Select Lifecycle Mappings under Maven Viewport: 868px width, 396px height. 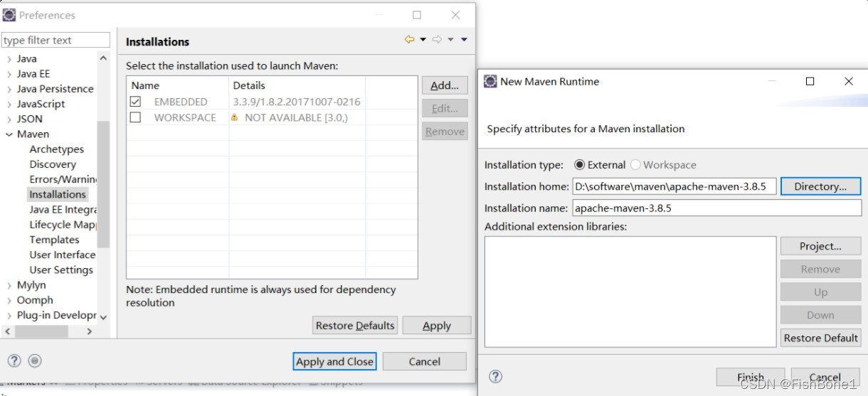[x=63, y=225]
